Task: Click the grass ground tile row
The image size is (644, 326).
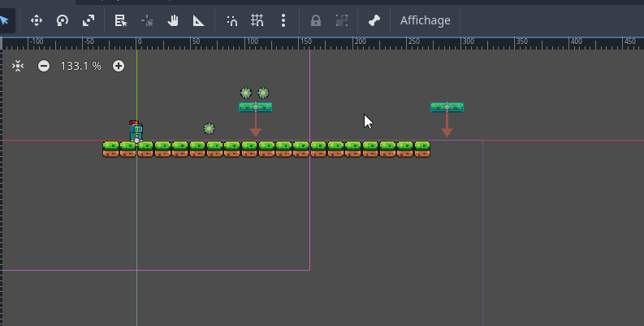Action: point(266,150)
